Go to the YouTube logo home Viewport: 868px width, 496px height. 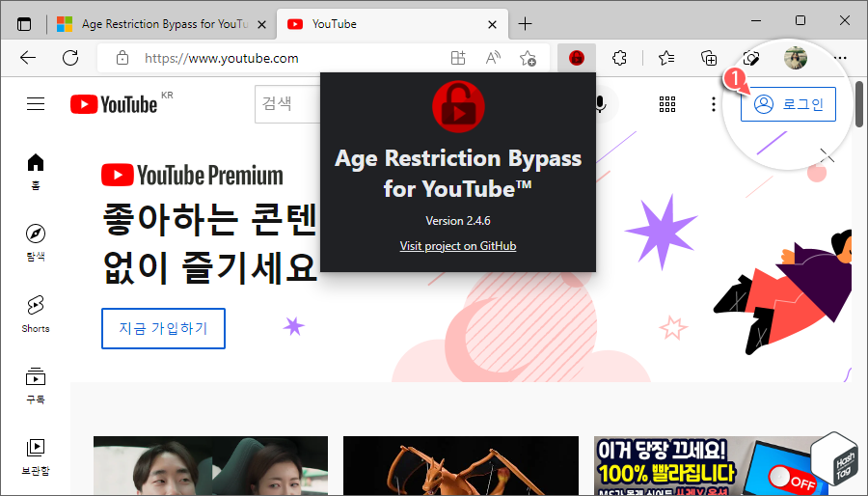pos(114,104)
